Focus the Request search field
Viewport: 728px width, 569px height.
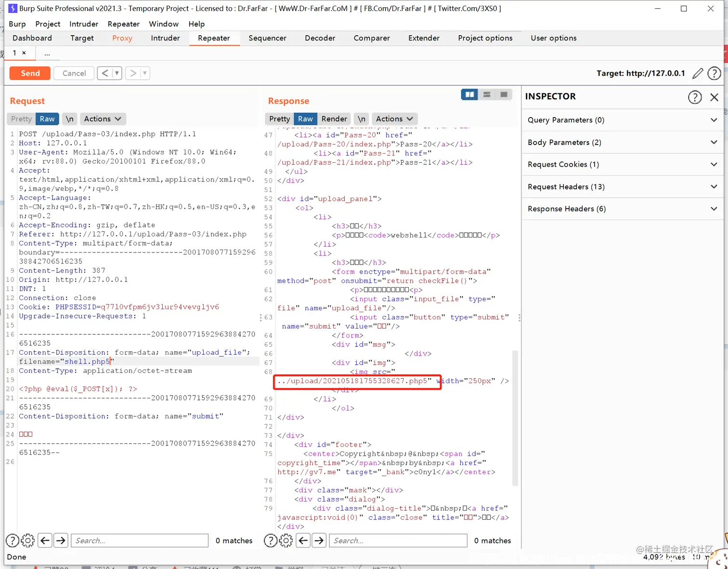[140, 541]
